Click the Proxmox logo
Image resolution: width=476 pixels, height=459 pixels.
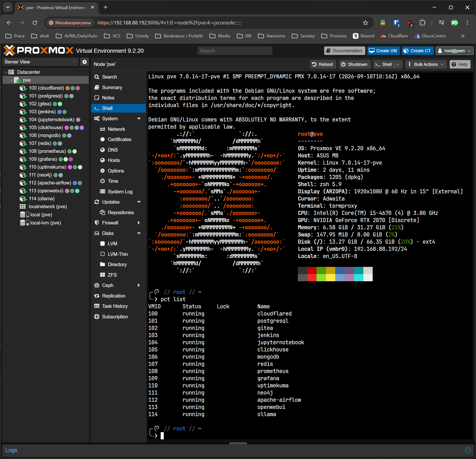pos(38,51)
